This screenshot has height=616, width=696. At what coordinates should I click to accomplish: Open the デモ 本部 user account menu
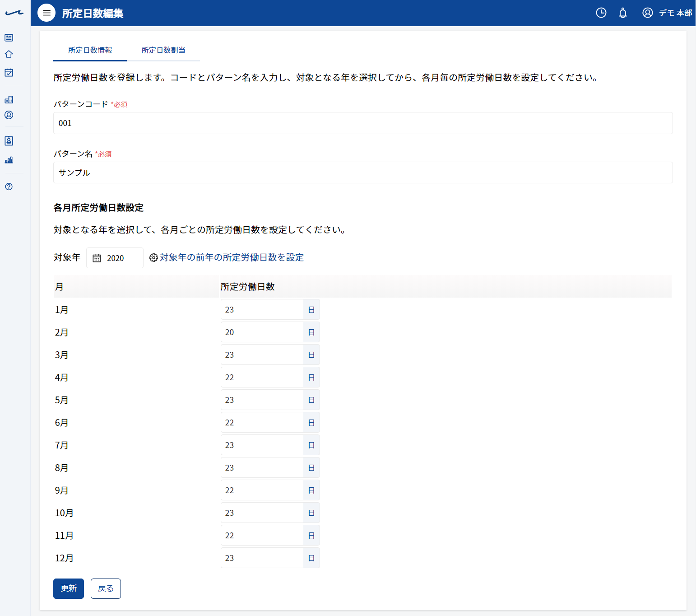pyautogui.click(x=667, y=13)
